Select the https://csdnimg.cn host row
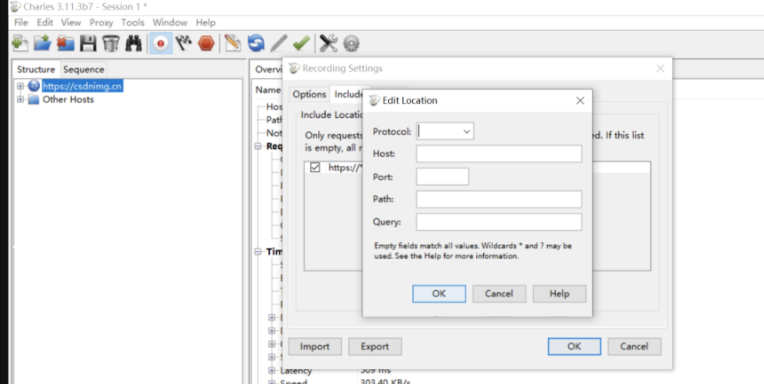Image resolution: width=764 pixels, height=384 pixels. tap(82, 86)
